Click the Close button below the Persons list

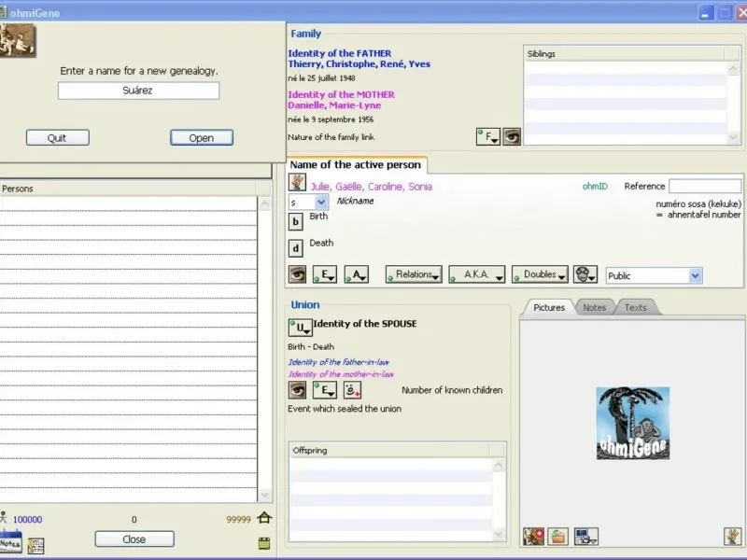point(134,539)
